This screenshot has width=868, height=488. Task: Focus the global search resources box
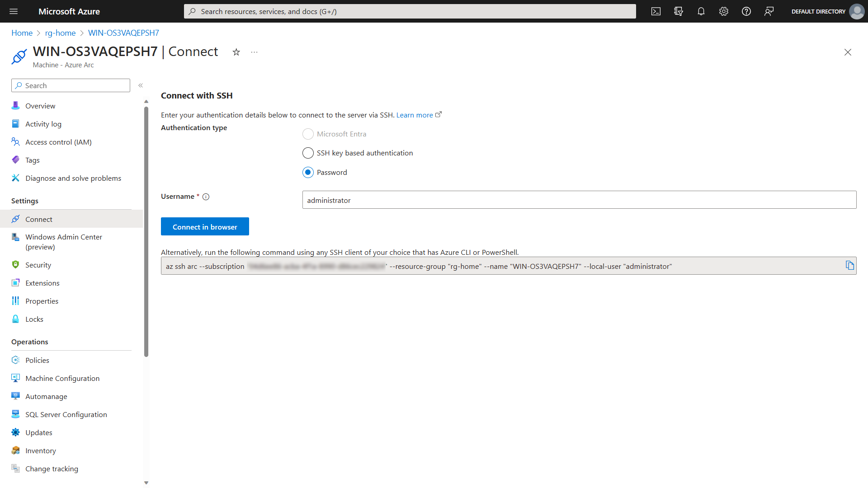(x=410, y=11)
